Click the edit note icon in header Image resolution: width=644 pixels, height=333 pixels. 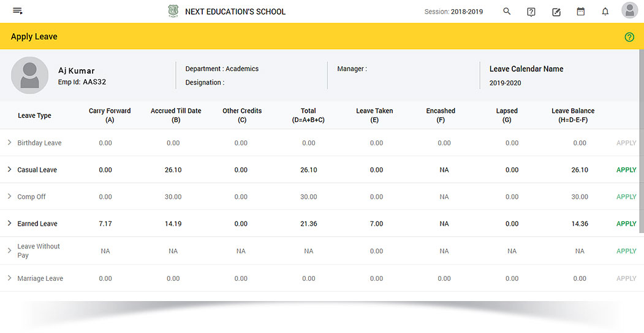pyautogui.click(x=556, y=12)
